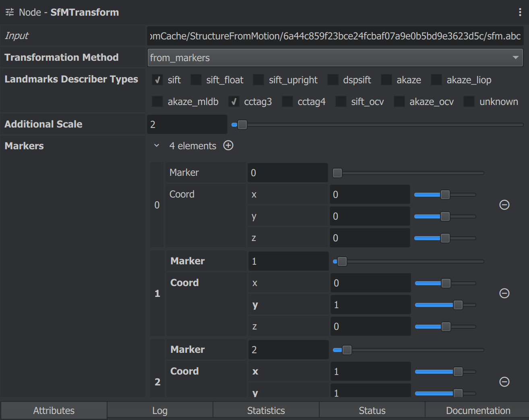Enable the akaze describer type

386,80
